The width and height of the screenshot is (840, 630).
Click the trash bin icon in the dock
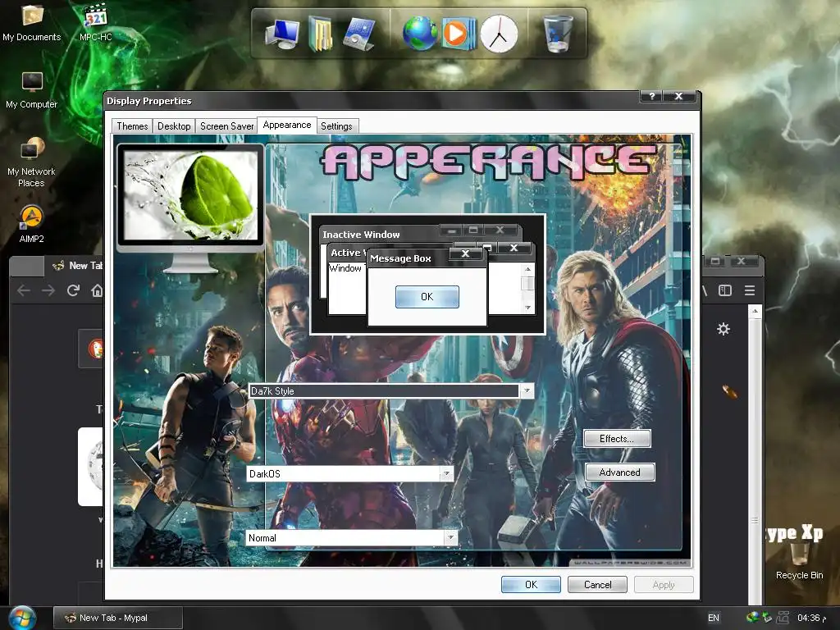pos(558,33)
